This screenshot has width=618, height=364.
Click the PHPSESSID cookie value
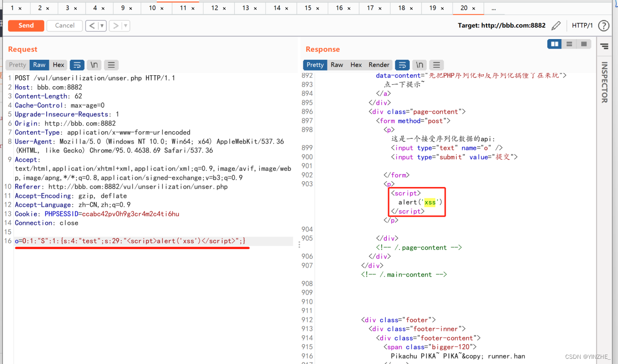[x=130, y=214]
